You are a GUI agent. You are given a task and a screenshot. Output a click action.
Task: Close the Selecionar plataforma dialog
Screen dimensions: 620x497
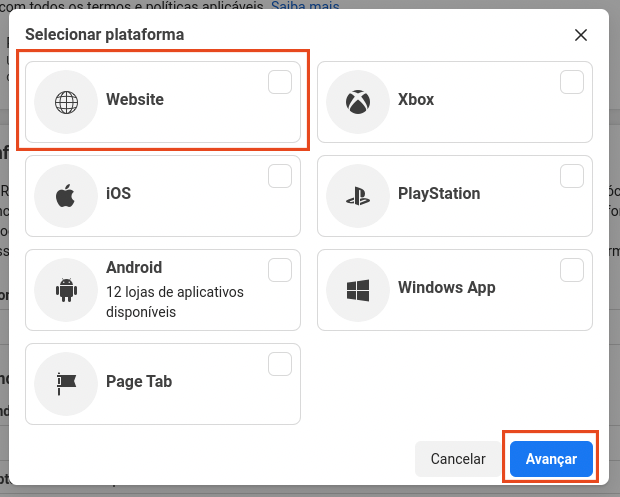580,35
